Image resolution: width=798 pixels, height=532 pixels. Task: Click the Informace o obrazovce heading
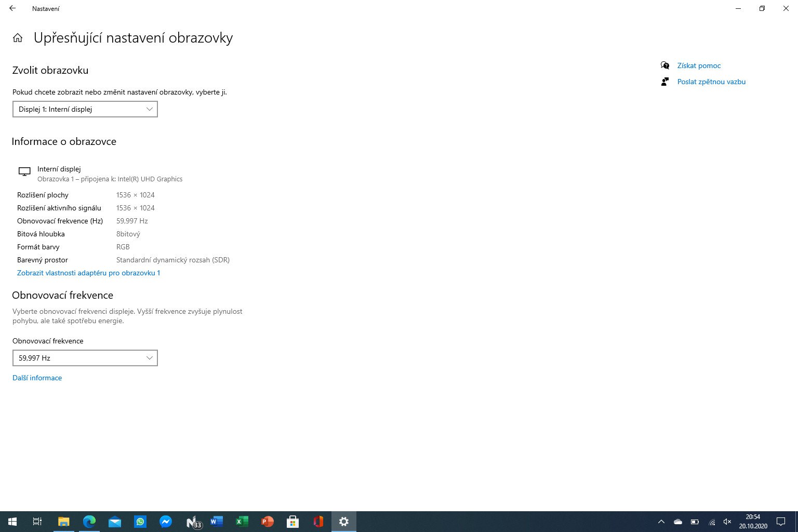point(64,141)
